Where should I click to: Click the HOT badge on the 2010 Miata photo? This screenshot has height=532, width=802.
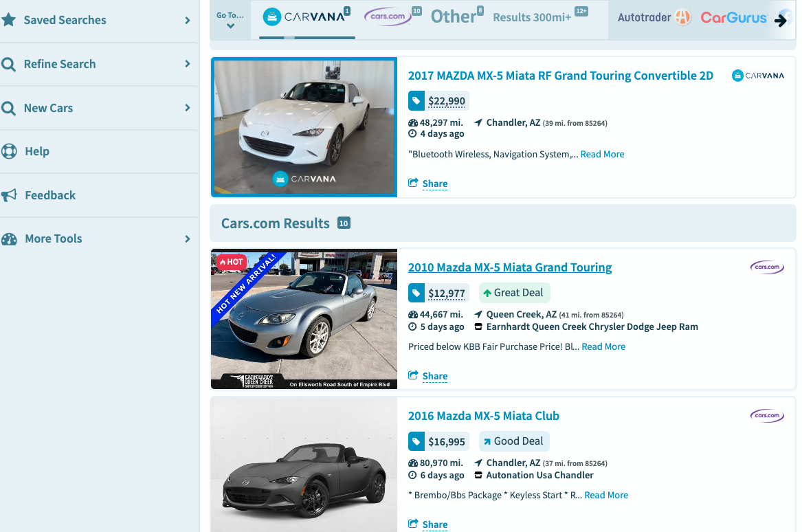coord(232,262)
